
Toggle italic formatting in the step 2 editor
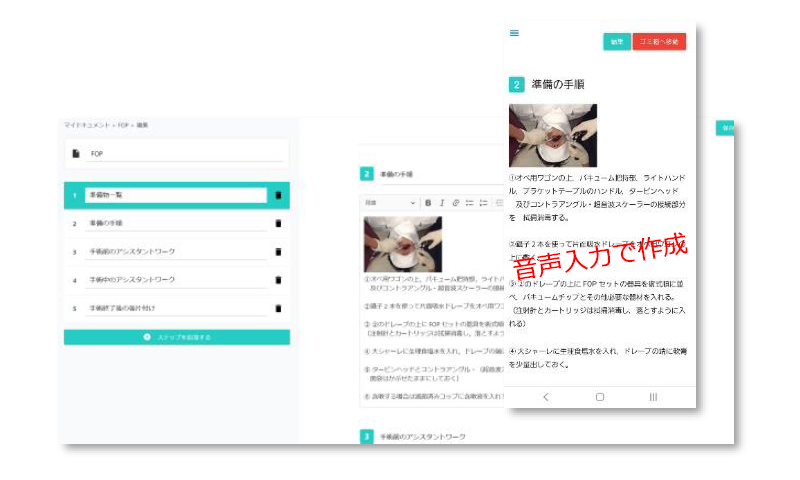coord(442,203)
